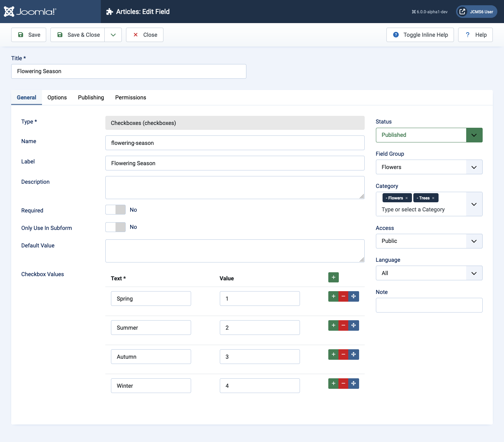Click the move handle for the Winter row
Viewport: 504px width, 442px height.
point(353,384)
